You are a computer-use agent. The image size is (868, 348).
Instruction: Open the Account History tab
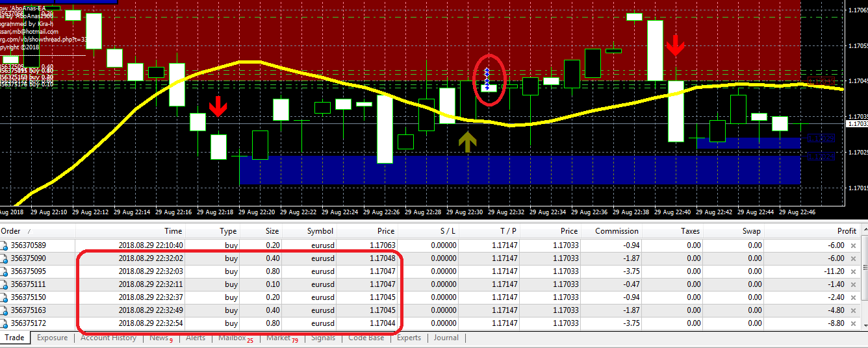pos(108,338)
